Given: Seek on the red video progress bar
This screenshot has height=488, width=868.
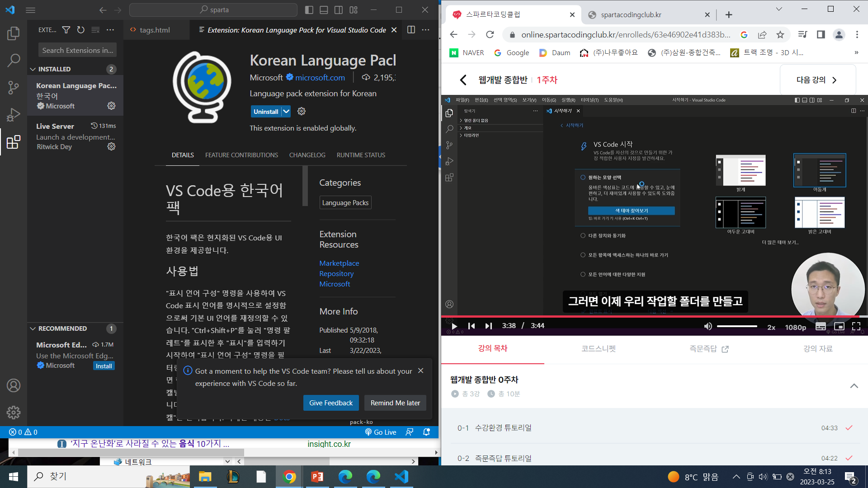Looking at the screenshot, I should (x=655, y=316).
